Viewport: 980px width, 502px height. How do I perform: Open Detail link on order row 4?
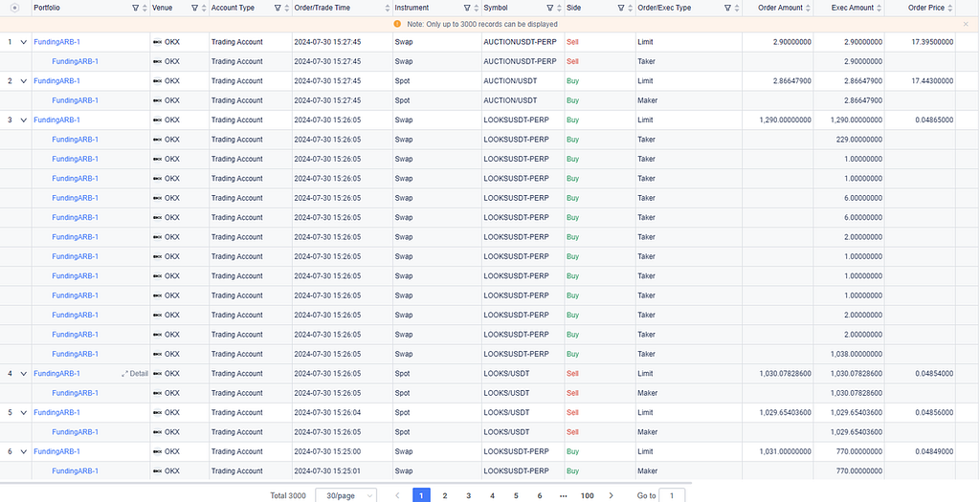click(x=135, y=374)
